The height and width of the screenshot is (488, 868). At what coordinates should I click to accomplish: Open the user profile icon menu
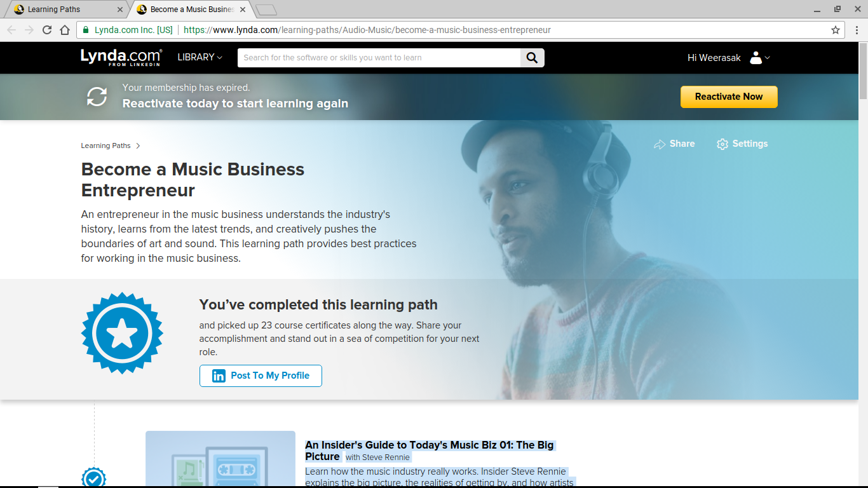[759, 58]
